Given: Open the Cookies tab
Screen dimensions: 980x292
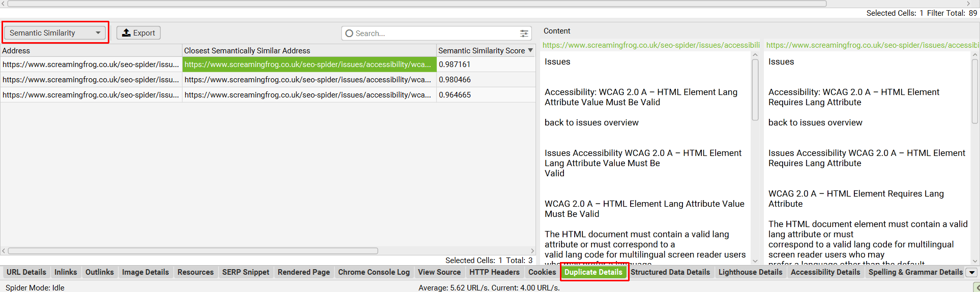Looking at the screenshot, I should [x=542, y=272].
